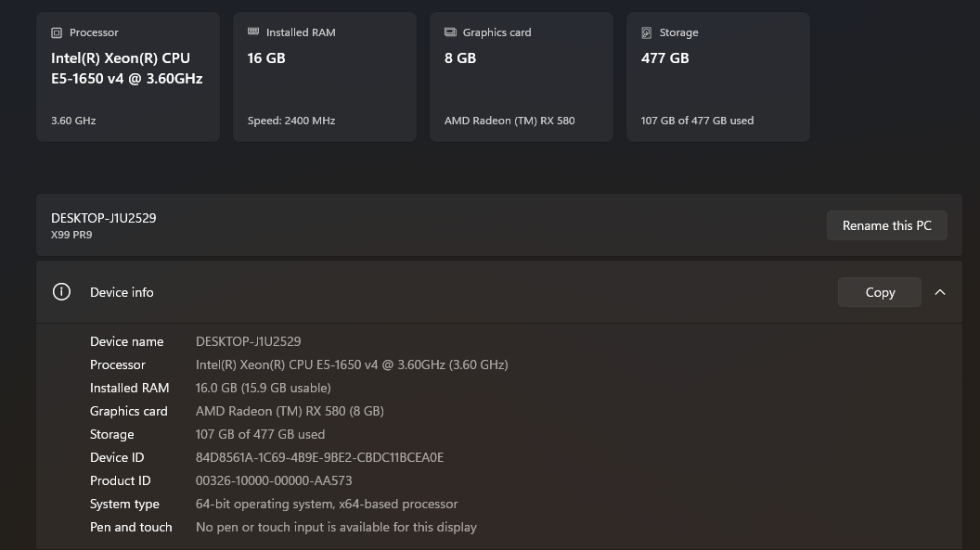The width and height of the screenshot is (980, 550).
Task: Click the Speed: 2400 MHz text
Action: [291, 121]
